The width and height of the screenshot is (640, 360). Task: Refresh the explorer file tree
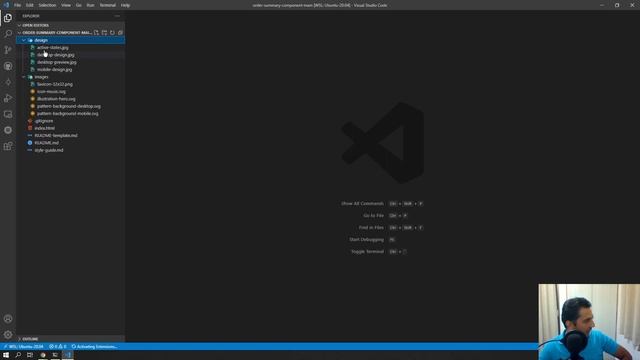112,33
